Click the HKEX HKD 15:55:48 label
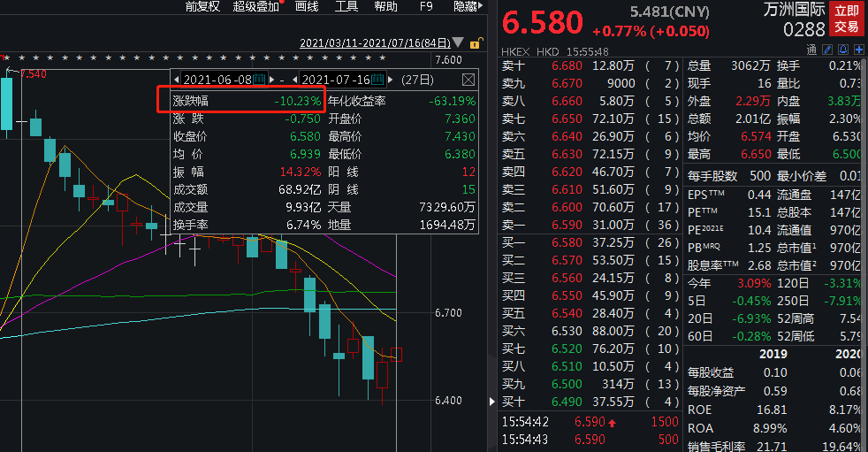Image resolution: width=868 pixels, height=452 pixels. pos(555,51)
